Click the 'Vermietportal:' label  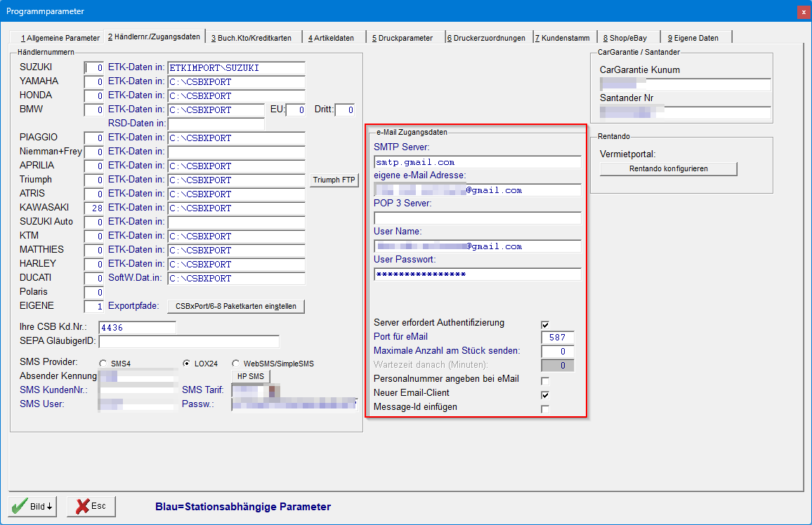tap(628, 154)
